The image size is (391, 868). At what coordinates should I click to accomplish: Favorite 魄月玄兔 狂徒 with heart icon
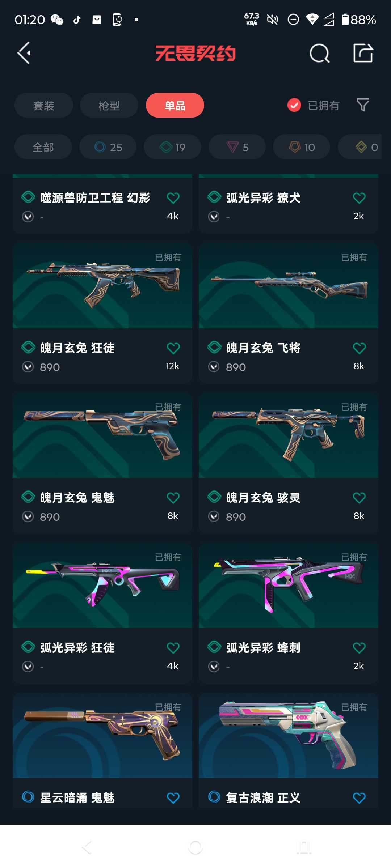click(173, 348)
